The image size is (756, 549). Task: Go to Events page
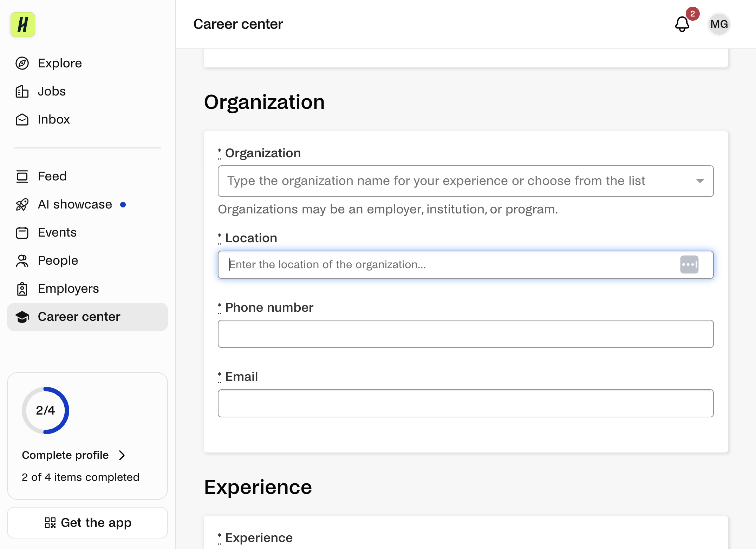pos(87,232)
